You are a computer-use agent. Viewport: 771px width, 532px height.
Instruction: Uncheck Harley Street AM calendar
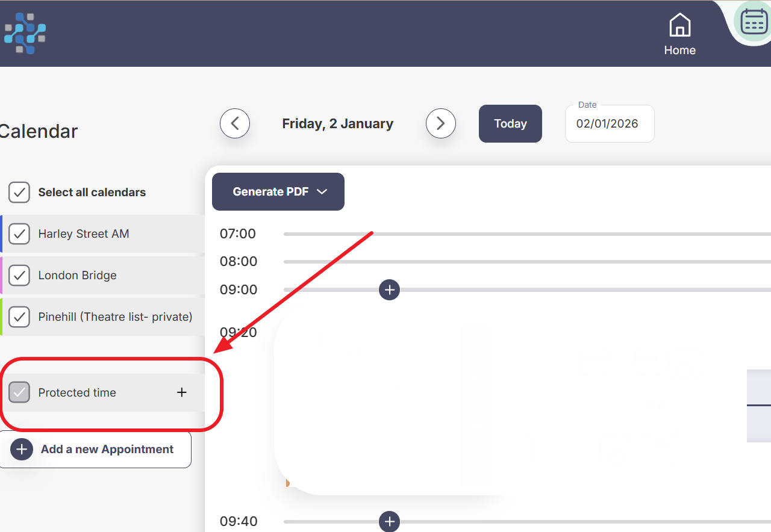(19, 234)
